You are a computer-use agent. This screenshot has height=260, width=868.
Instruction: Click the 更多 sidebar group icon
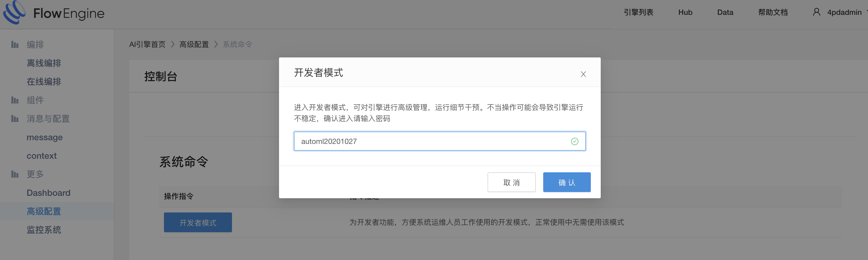click(15, 174)
